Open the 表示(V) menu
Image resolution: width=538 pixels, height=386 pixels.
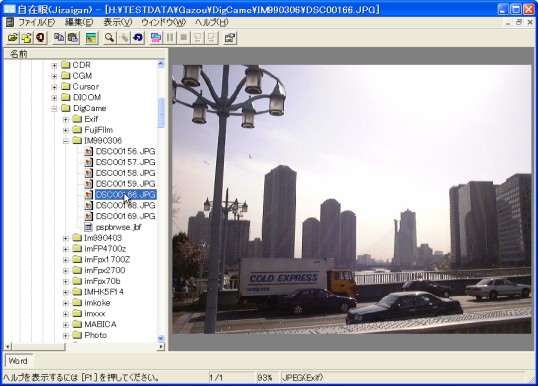[x=118, y=23]
